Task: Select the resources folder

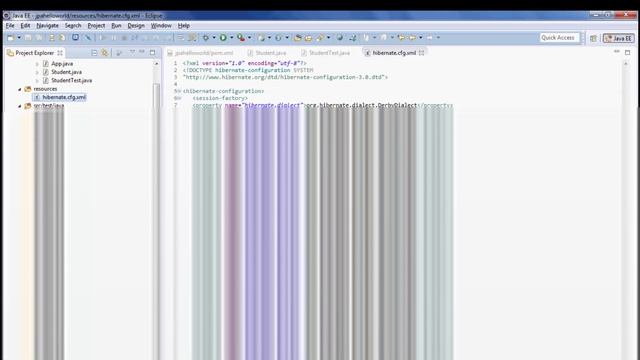Action: coord(45,89)
